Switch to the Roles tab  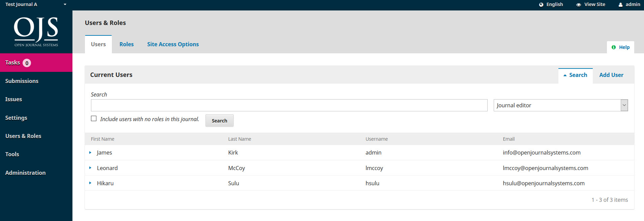click(126, 44)
